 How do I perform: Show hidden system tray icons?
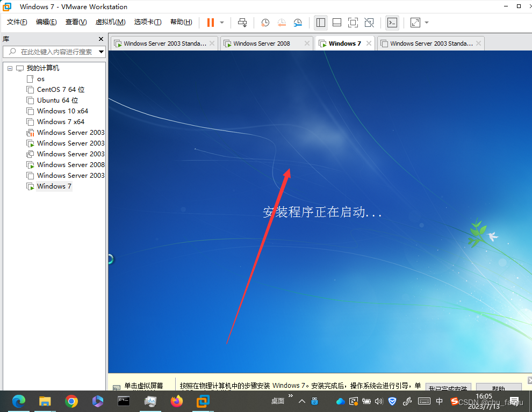[301, 401]
